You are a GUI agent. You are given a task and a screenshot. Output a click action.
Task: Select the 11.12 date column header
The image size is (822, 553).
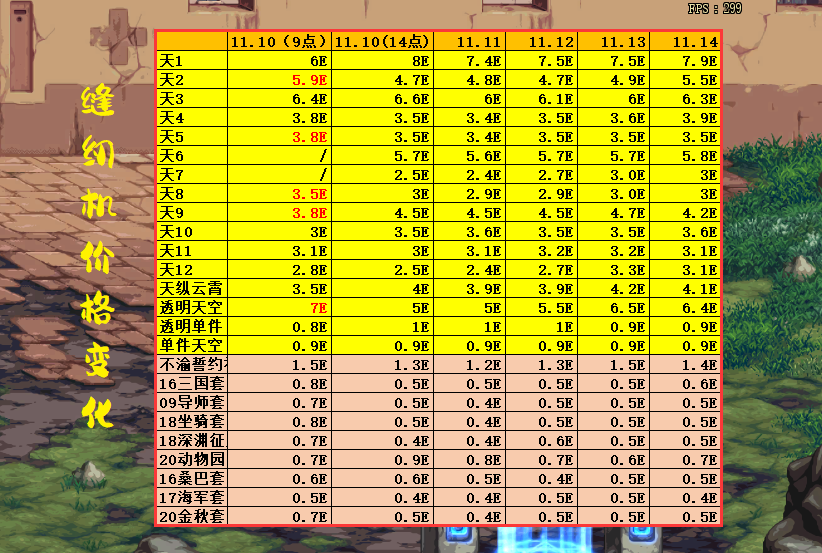(551, 41)
